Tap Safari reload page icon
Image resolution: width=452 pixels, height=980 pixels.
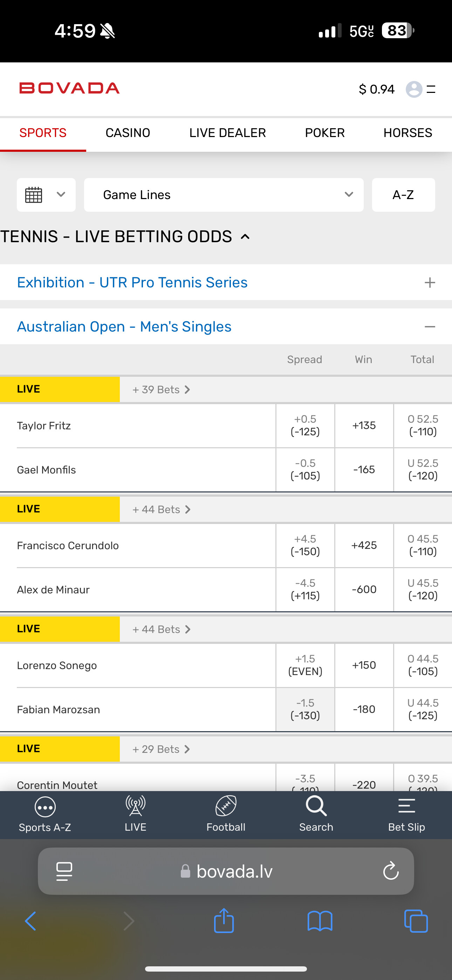(x=390, y=871)
